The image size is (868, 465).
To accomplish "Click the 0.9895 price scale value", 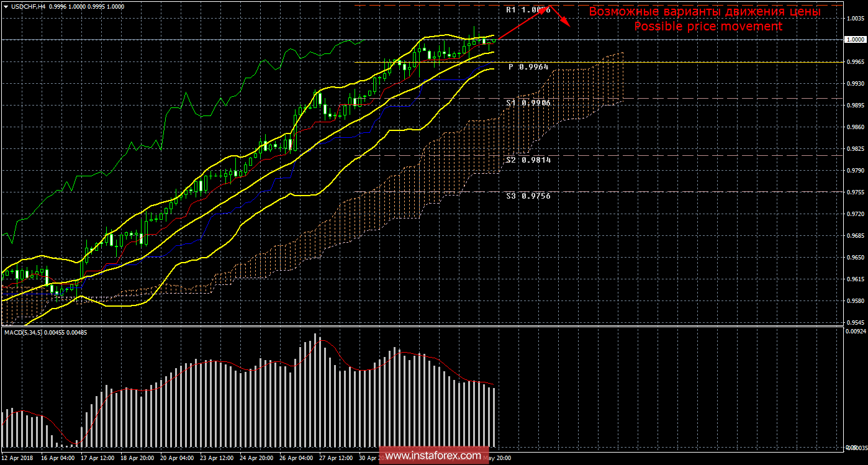I will pos(855,105).
